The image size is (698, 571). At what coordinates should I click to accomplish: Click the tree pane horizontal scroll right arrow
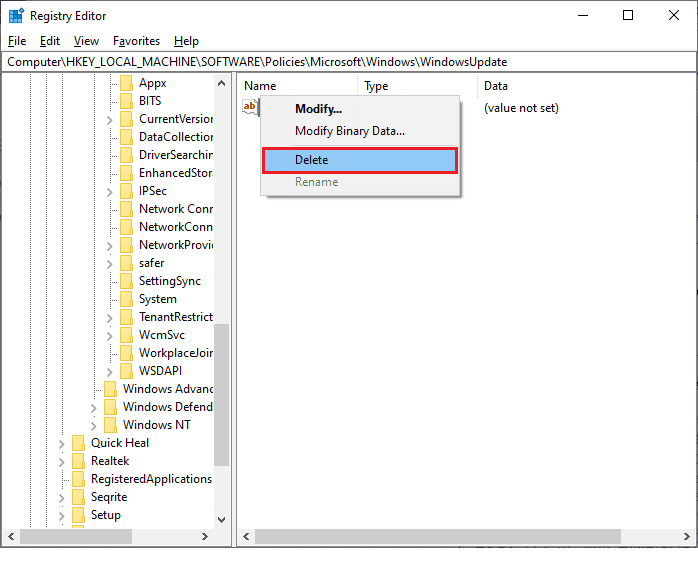(x=204, y=536)
